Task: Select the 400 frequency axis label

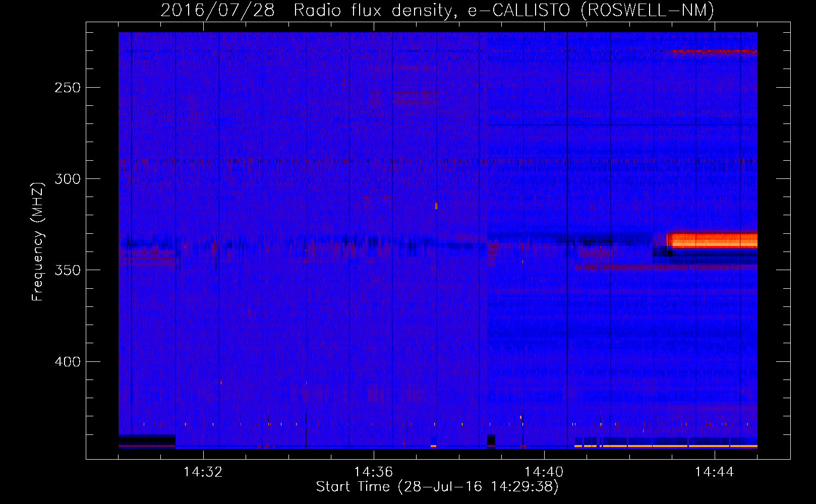Action: [x=68, y=362]
